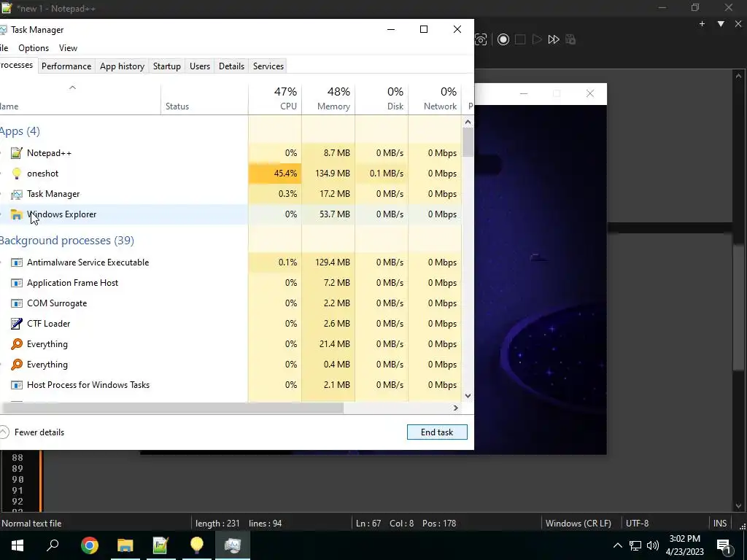The image size is (747, 560).
Task: Click the plus icon in Notepad++ menu bar
Action: point(702,24)
